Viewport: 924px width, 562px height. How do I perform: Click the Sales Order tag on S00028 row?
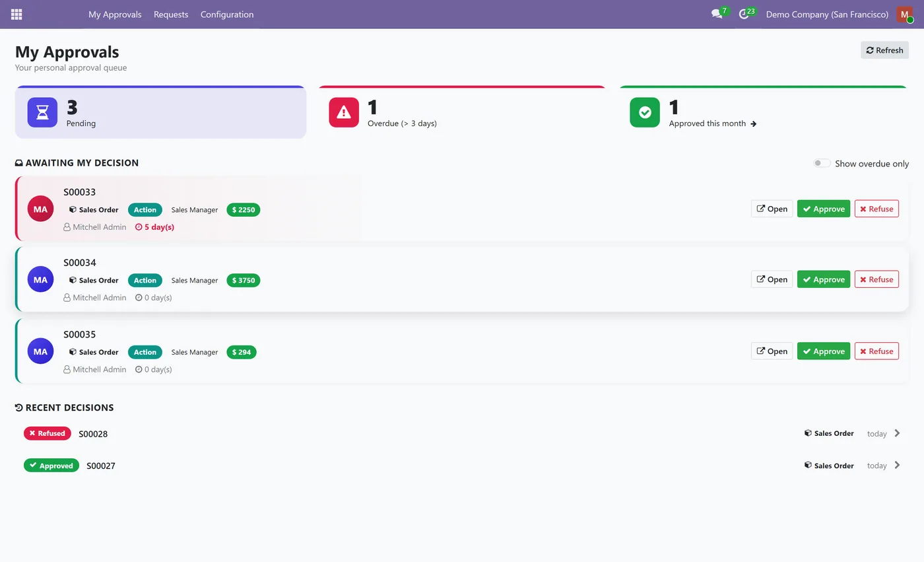coord(829,433)
